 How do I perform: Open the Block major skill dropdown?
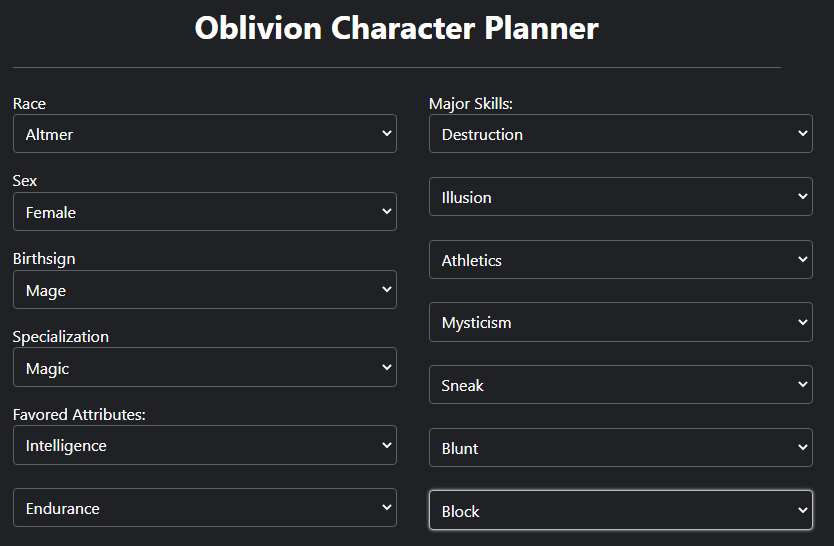click(621, 510)
